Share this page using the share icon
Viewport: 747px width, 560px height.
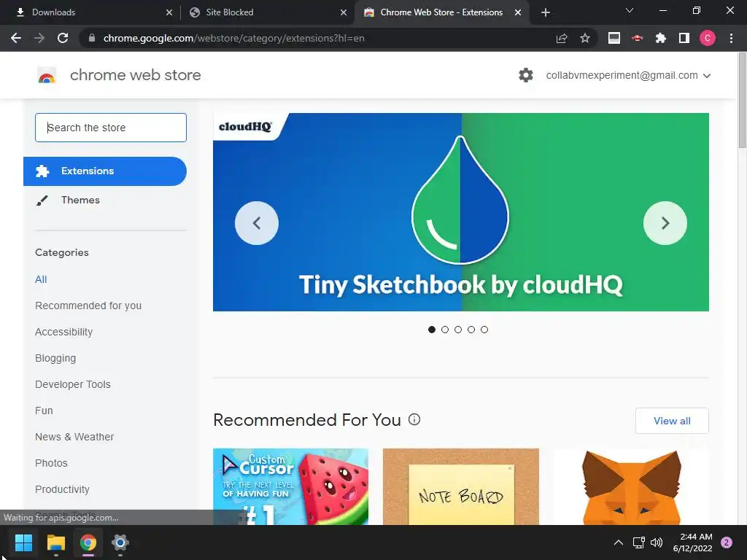[562, 38]
